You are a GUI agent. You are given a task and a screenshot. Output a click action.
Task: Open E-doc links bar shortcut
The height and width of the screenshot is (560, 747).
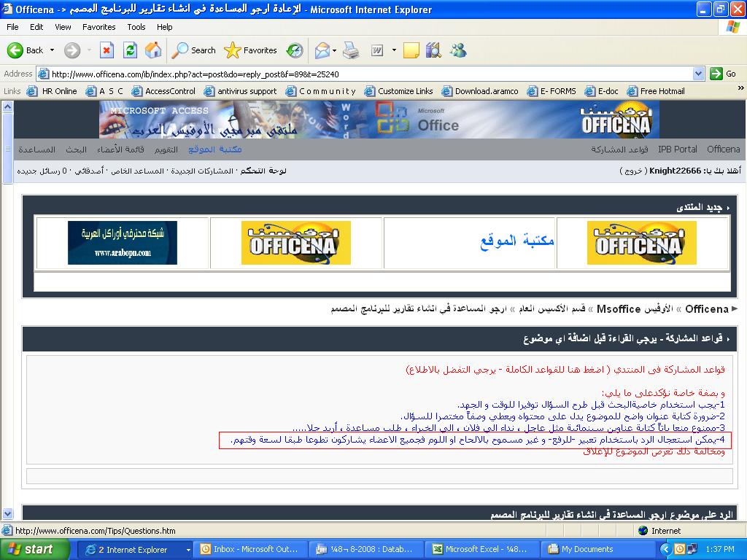(x=601, y=91)
